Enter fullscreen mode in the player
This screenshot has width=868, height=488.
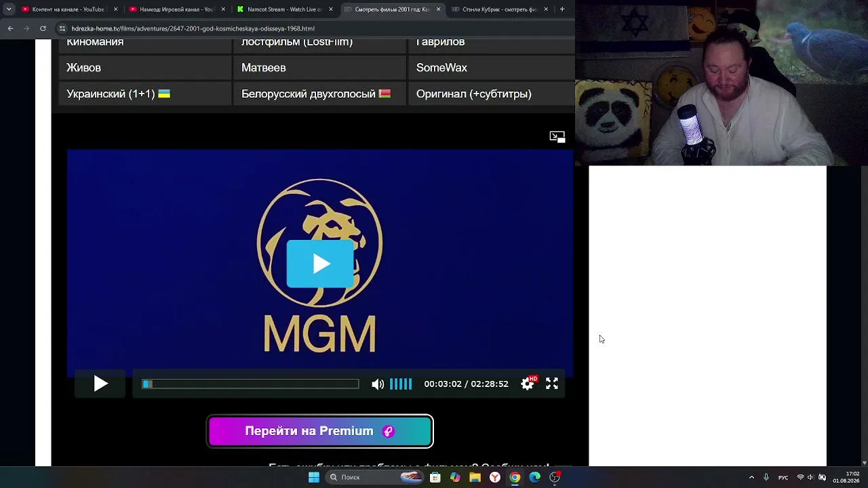coord(552,384)
